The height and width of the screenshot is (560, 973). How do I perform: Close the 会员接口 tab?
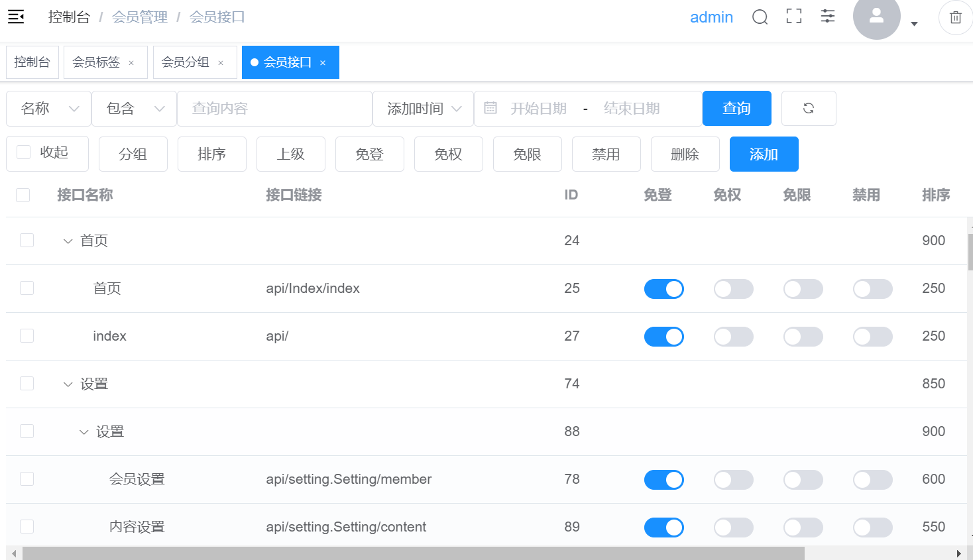coord(323,63)
